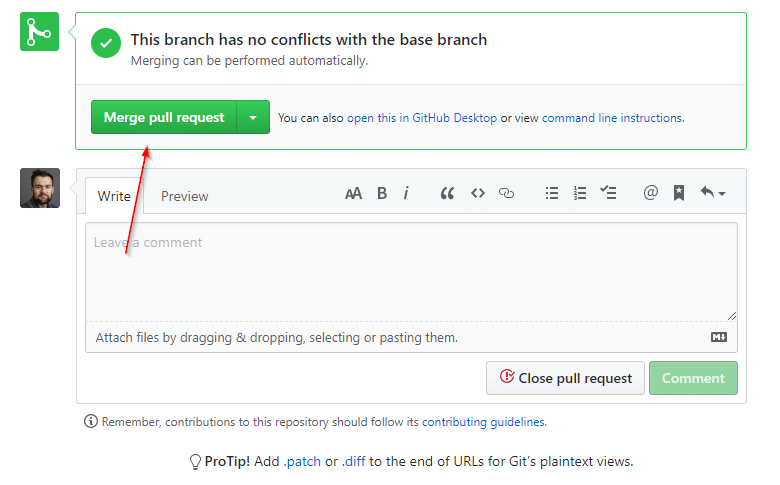Viewport: 780px width, 485px height.
Task: Click the header text size icon
Action: [x=353, y=194]
